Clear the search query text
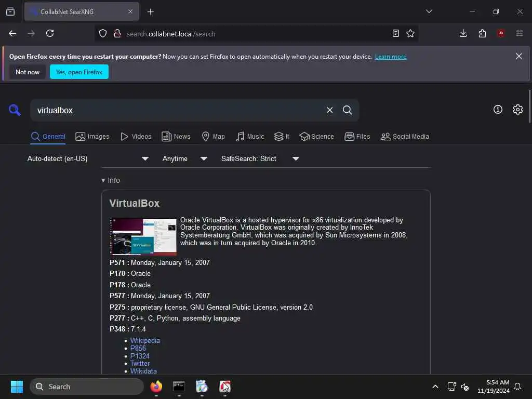Screen dimensions: 532x399 [330, 110]
